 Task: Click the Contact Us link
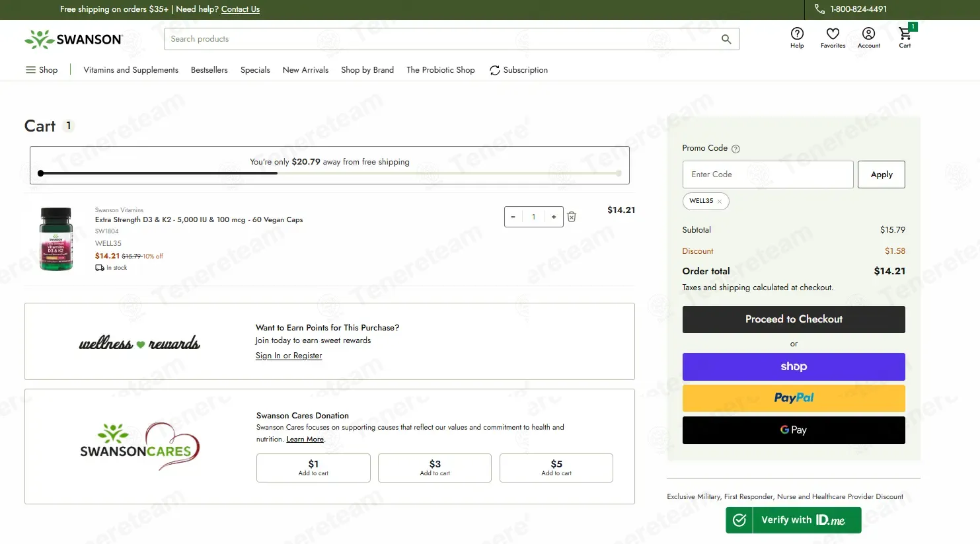pyautogui.click(x=241, y=9)
